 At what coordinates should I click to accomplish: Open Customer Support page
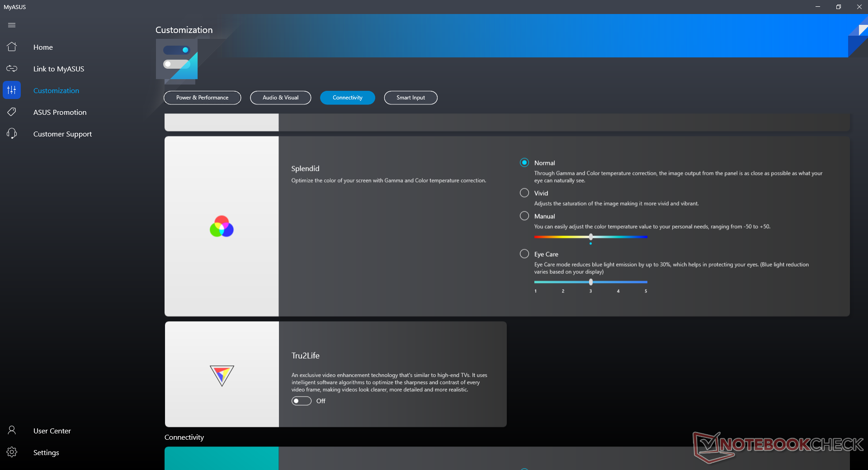click(62, 134)
